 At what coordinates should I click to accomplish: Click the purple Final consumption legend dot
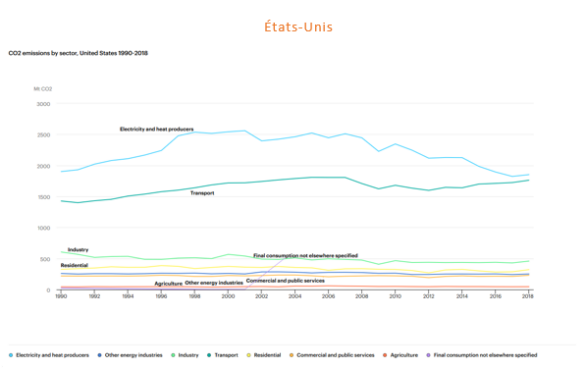pos(428,355)
